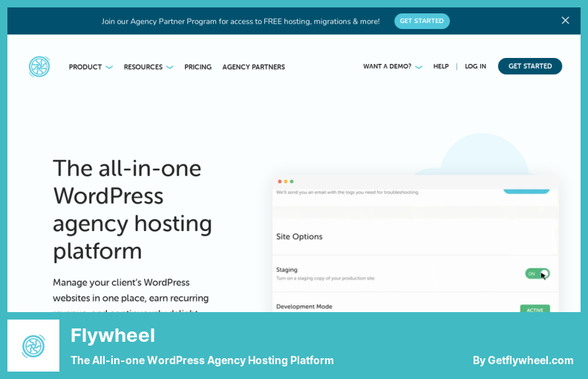Click the red window dot in mockup
The width and height of the screenshot is (588, 379).
(x=279, y=181)
